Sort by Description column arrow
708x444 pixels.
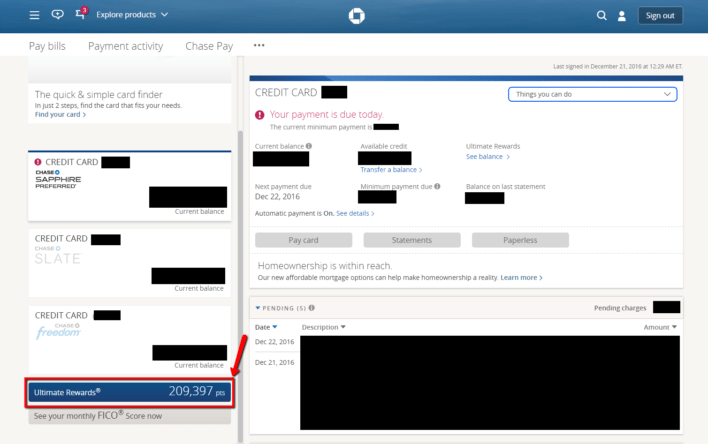click(343, 327)
